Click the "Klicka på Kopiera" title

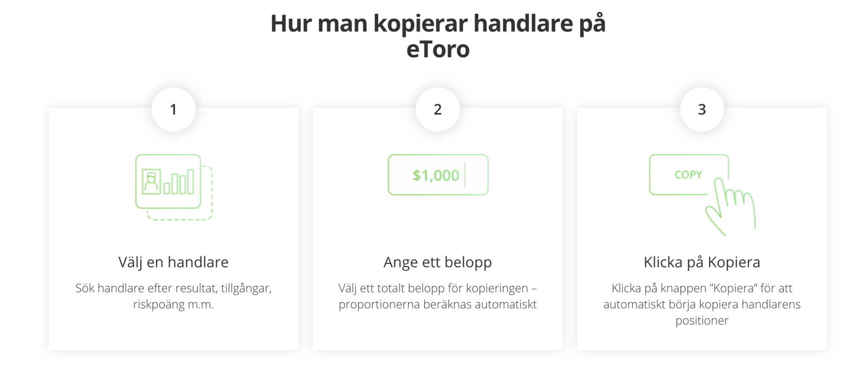tap(702, 262)
